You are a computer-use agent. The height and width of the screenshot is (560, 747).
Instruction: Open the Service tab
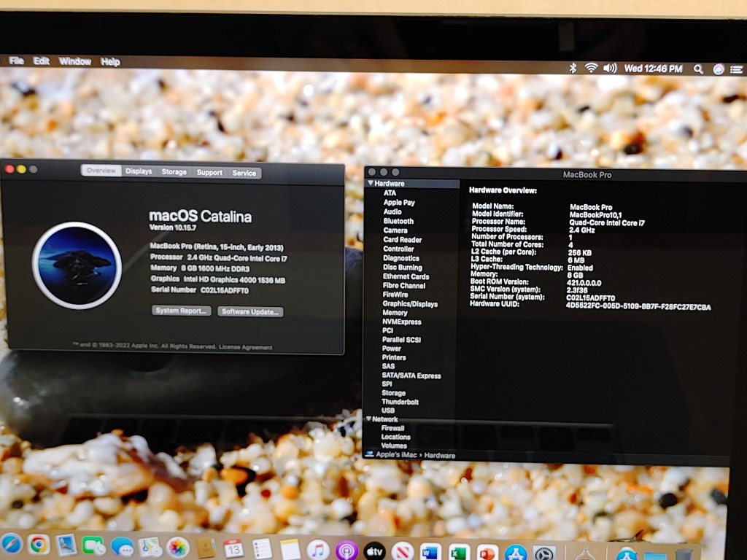click(x=244, y=174)
